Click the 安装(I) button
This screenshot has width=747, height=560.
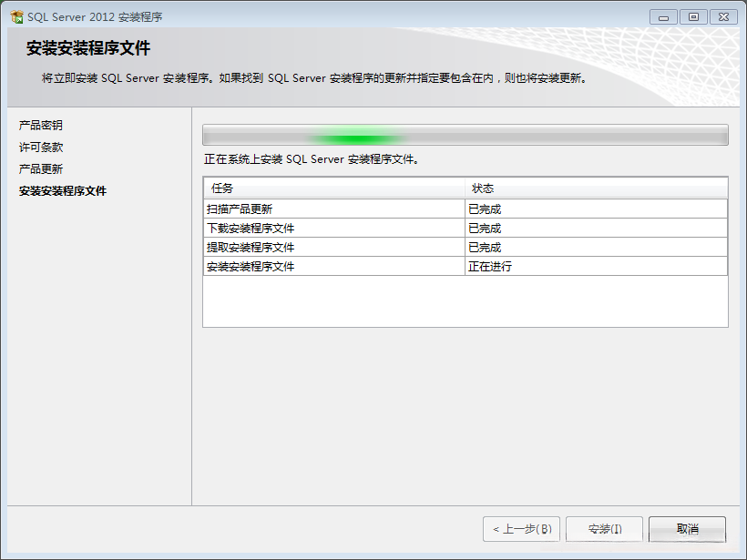tap(604, 529)
